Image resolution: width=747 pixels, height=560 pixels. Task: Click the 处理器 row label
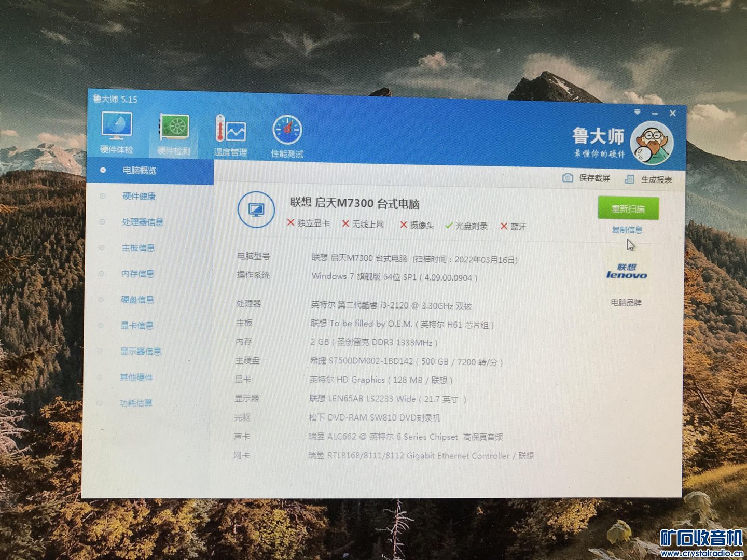click(248, 304)
